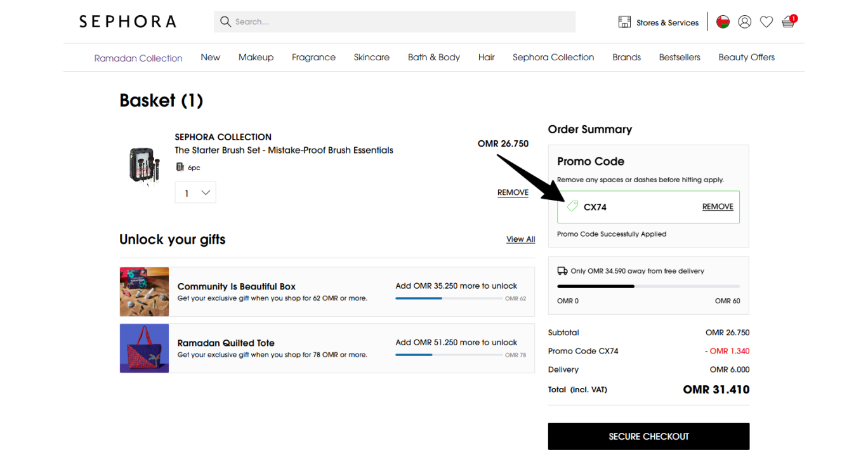Click the item price OMR 26.750
Viewport: 868px width, 457px height.
tap(503, 144)
